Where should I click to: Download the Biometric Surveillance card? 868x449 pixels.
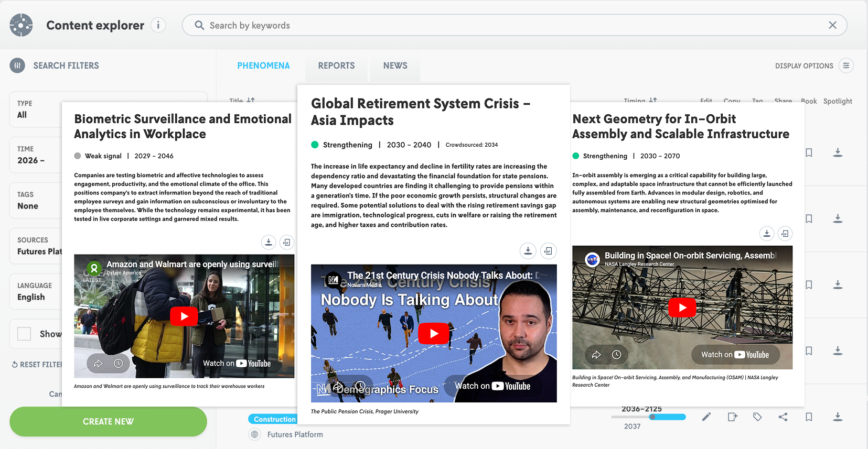(x=269, y=242)
